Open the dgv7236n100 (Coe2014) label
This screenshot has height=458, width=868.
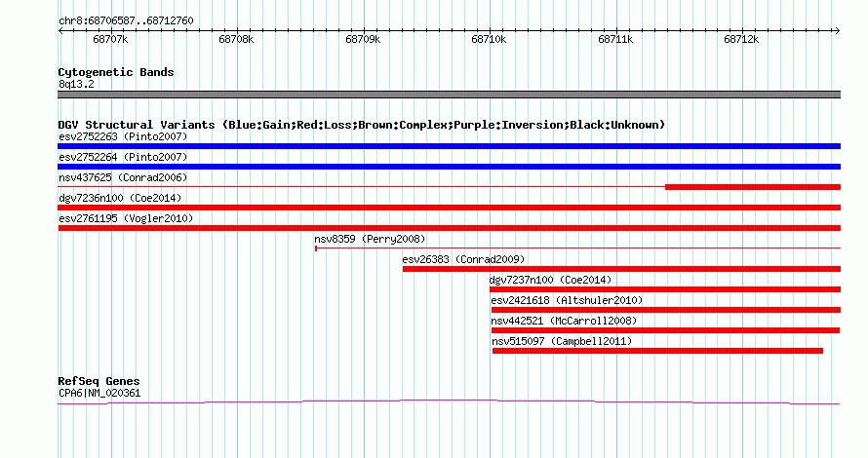pos(120,198)
